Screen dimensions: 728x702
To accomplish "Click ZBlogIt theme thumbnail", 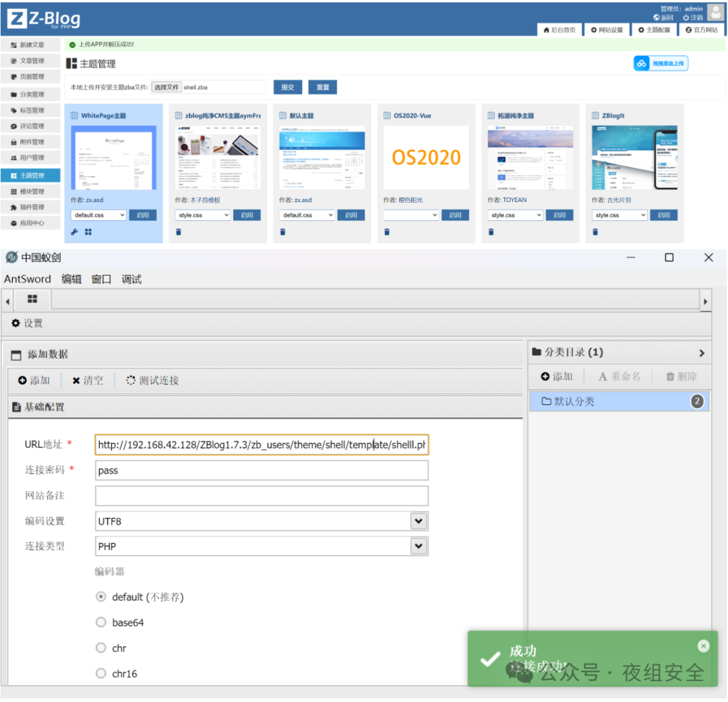I will [635, 158].
